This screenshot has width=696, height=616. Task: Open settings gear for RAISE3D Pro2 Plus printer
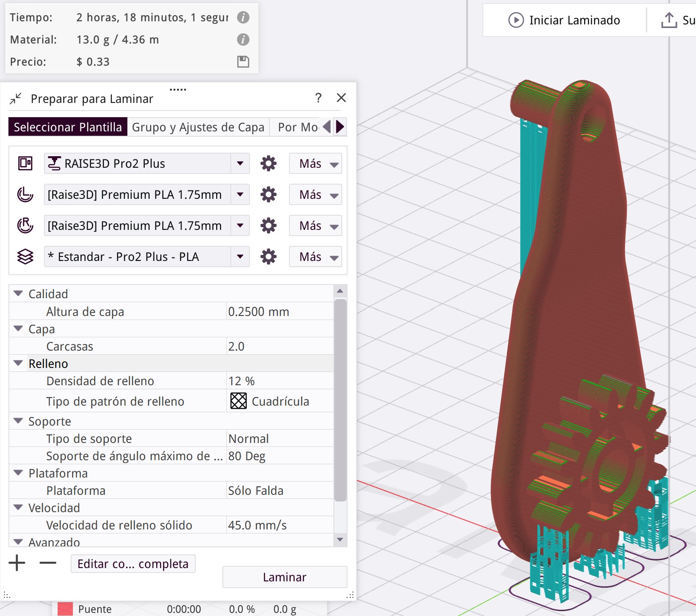pyautogui.click(x=269, y=164)
